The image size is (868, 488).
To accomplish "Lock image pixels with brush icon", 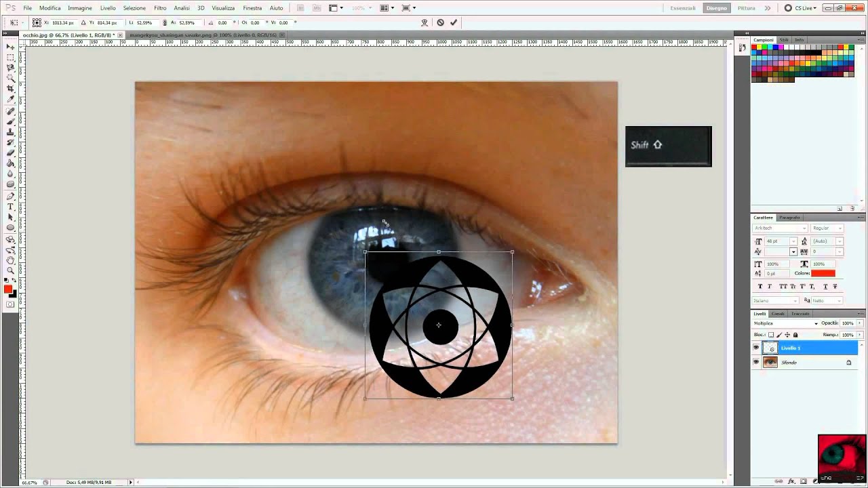I will [x=779, y=335].
